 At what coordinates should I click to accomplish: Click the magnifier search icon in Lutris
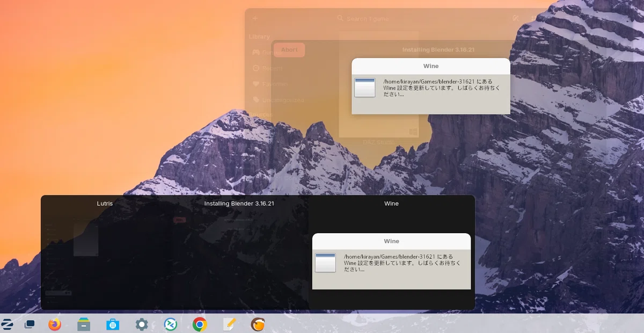point(340,18)
